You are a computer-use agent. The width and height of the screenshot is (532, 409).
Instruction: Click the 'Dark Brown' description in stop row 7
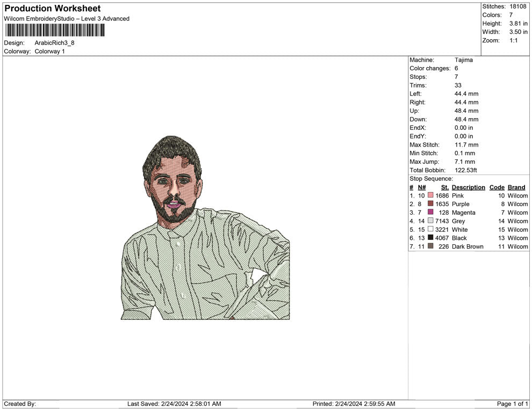468,246
